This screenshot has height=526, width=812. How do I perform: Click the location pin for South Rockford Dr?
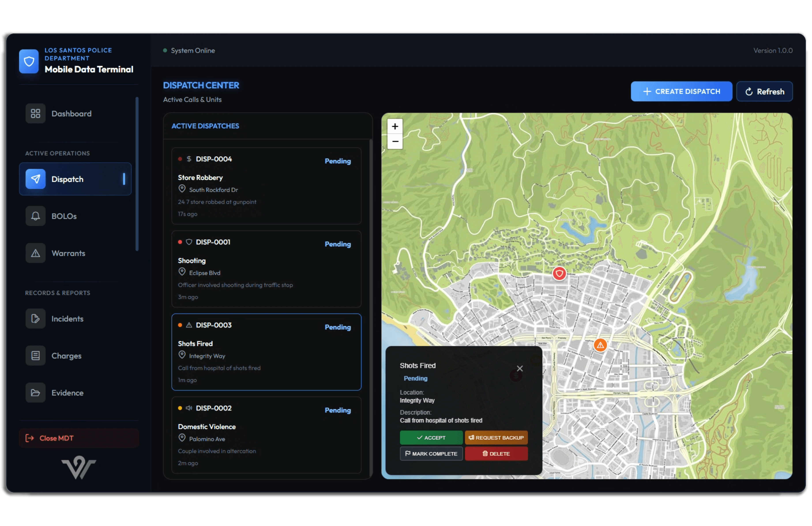pos(182,189)
